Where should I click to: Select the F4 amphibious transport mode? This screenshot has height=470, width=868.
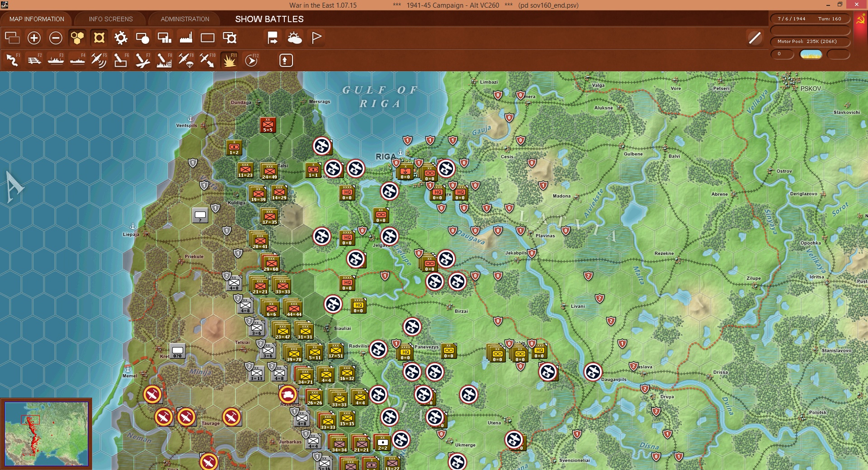[x=78, y=60]
